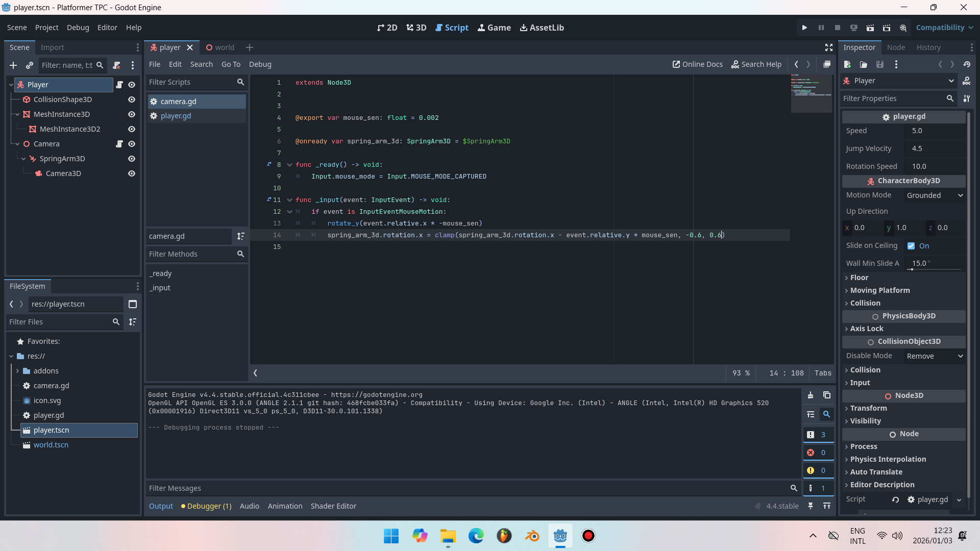The width and height of the screenshot is (980, 551).
Task: Hide the CollisionShape3D node via eye icon
Action: 132,99
